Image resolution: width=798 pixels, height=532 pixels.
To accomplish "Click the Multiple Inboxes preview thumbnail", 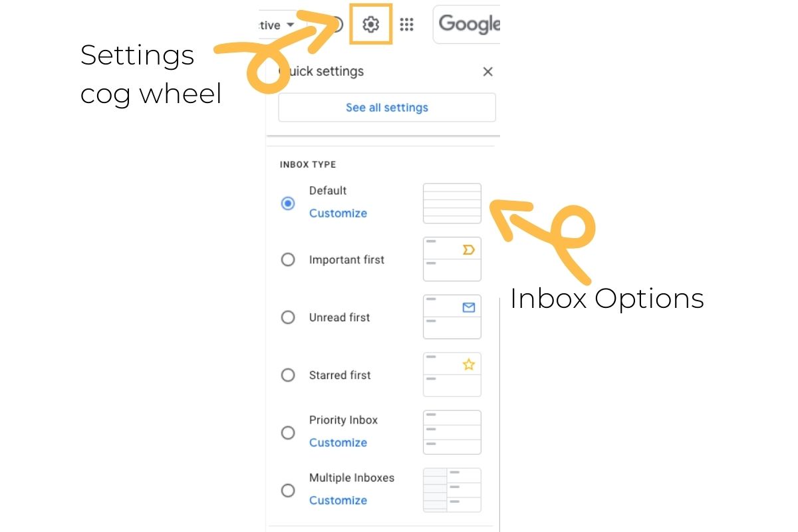I will click(x=452, y=489).
